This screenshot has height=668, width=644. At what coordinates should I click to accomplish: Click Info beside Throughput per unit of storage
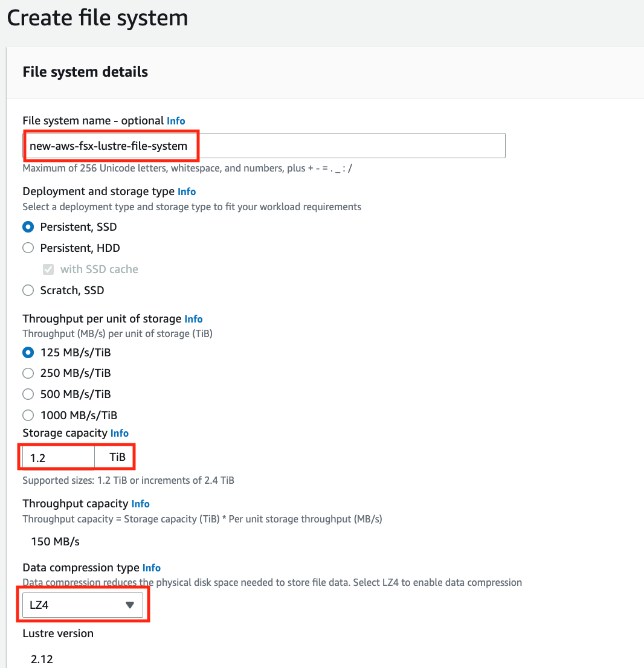[x=193, y=319]
